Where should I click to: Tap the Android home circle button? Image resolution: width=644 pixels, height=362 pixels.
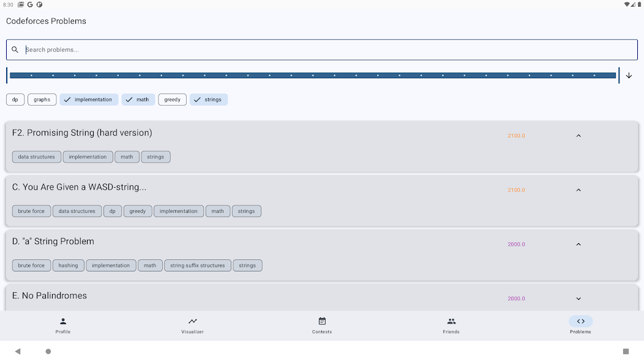pos(48,352)
